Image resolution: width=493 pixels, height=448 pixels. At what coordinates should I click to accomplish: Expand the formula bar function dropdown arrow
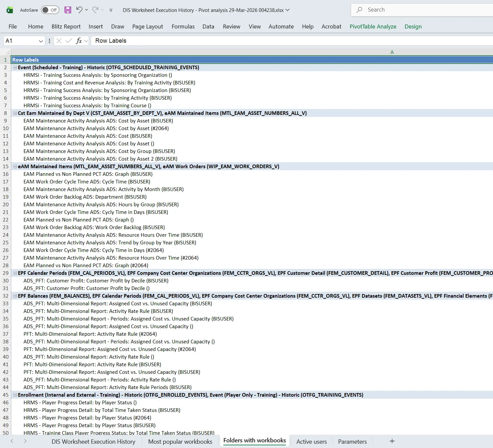click(86, 41)
